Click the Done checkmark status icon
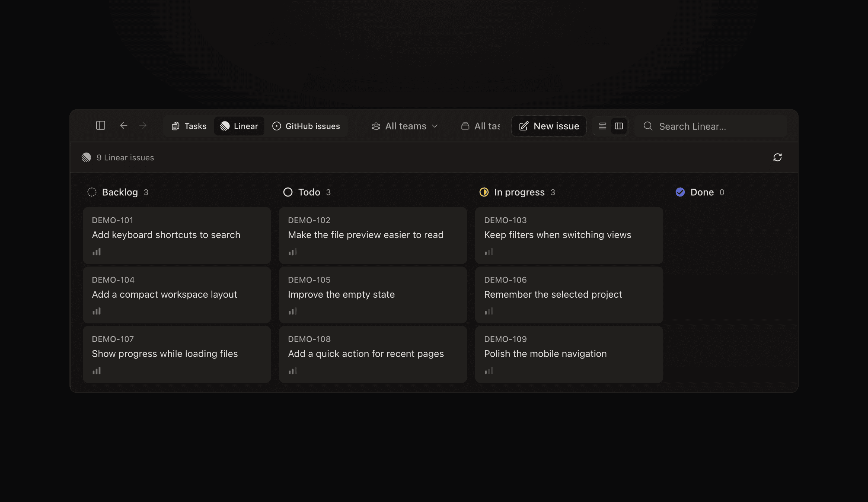 coord(680,192)
